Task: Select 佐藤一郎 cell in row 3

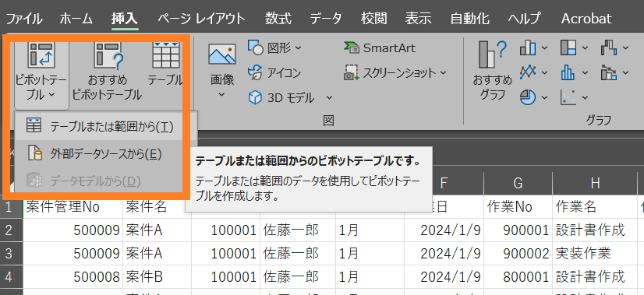Action: pyautogui.click(x=298, y=254)
